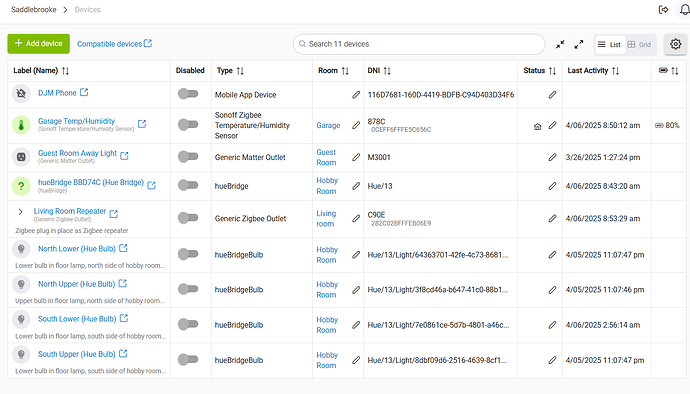This screenshot has width=690, height=394.
Task: Click the green thermometer device icon
Action: [x=21, y=125]
